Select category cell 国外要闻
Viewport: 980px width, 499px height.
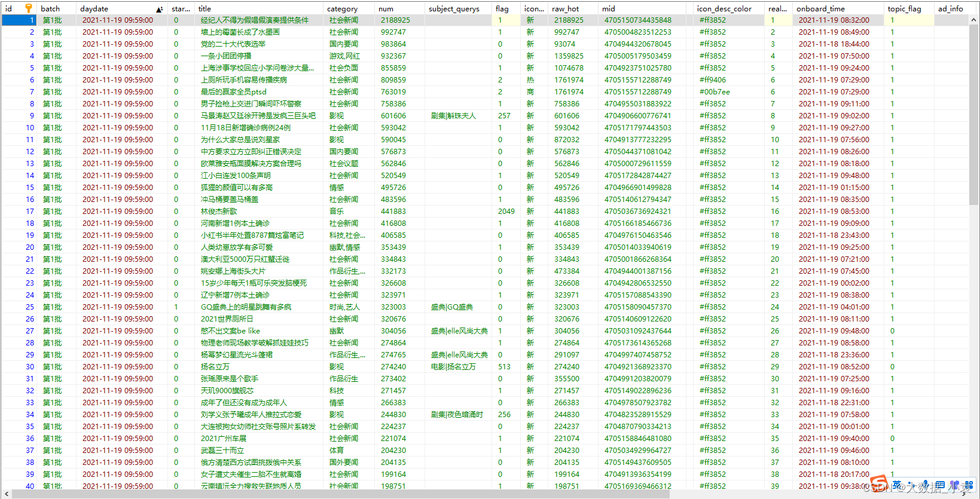coord(344,463)
